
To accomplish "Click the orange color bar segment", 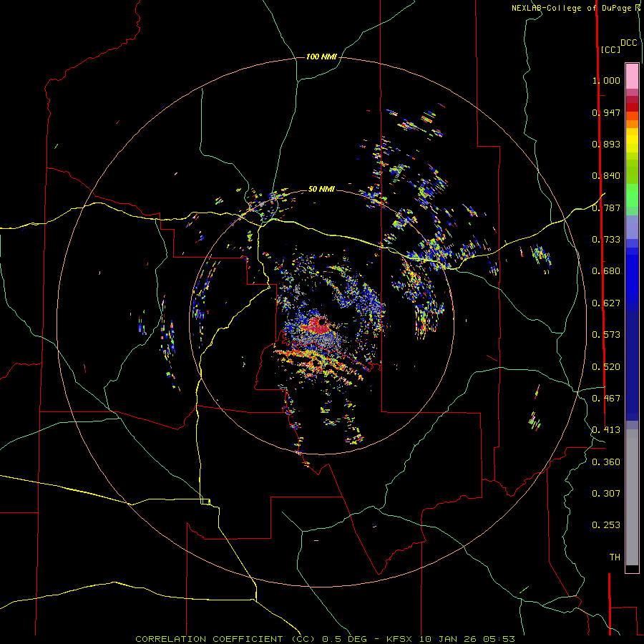I will coord(632,124).
